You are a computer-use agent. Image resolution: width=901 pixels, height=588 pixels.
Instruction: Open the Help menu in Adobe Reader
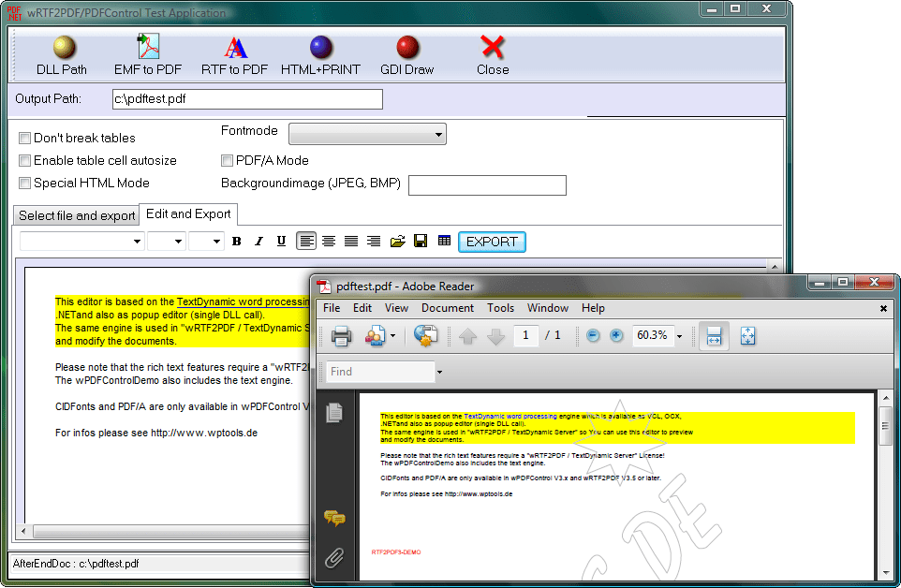coord(593,308)
